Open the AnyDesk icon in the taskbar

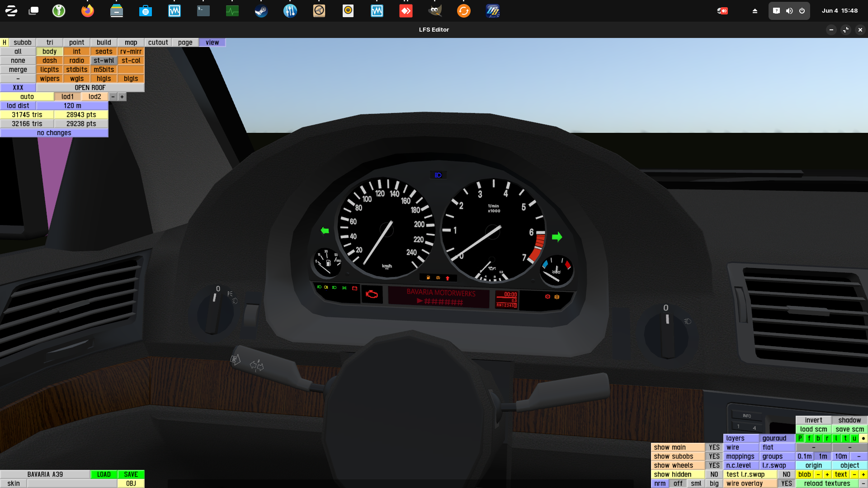click(x=406, y=11)
